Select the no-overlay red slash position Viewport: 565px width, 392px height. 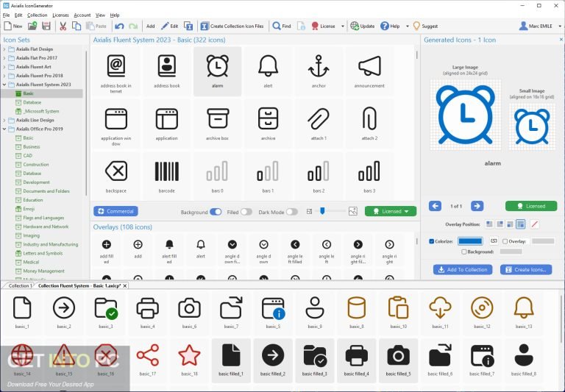click(534, 224)
